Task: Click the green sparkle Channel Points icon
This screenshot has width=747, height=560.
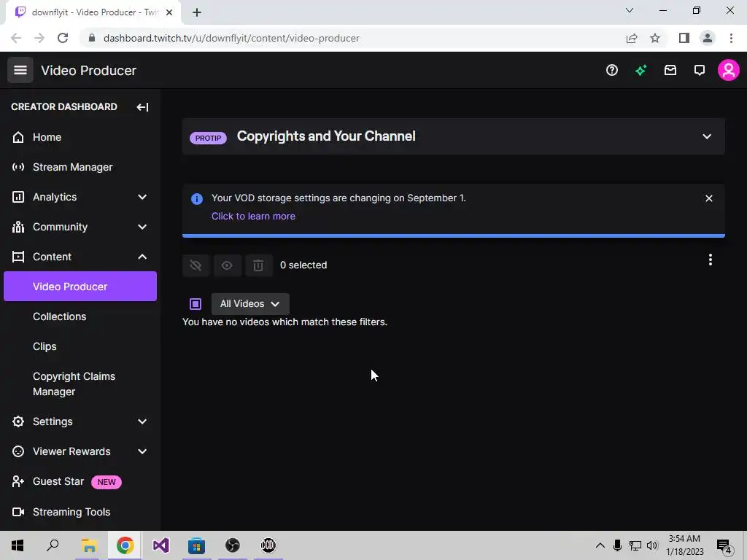Action: (x=640, y=71)
